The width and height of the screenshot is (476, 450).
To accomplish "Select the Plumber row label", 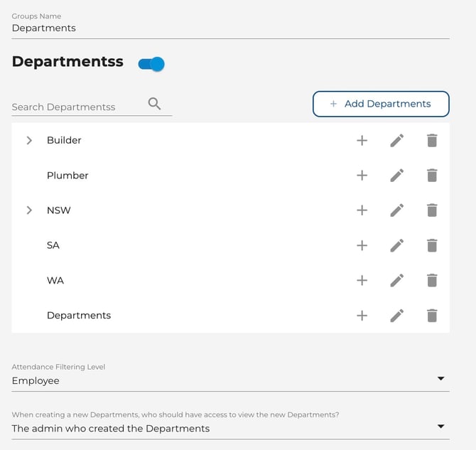I will click(x=67, y=176).
